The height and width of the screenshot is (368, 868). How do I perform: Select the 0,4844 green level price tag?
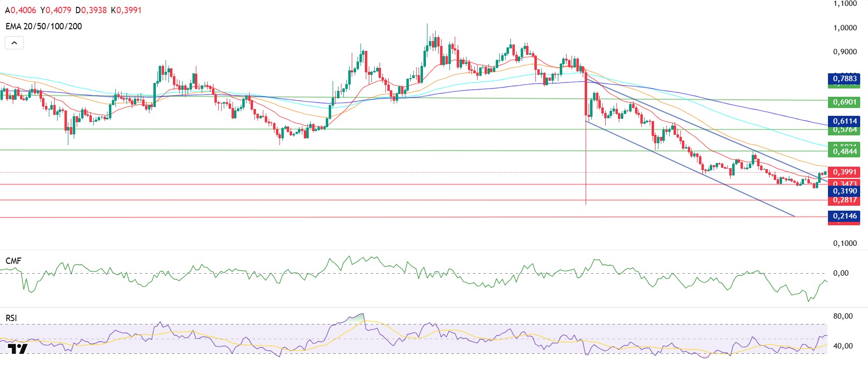845,152
